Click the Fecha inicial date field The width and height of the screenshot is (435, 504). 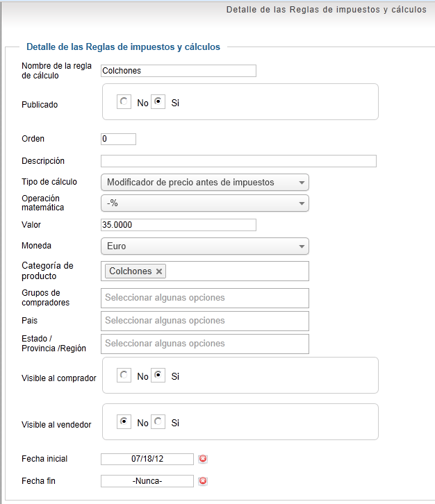(147, 459)
